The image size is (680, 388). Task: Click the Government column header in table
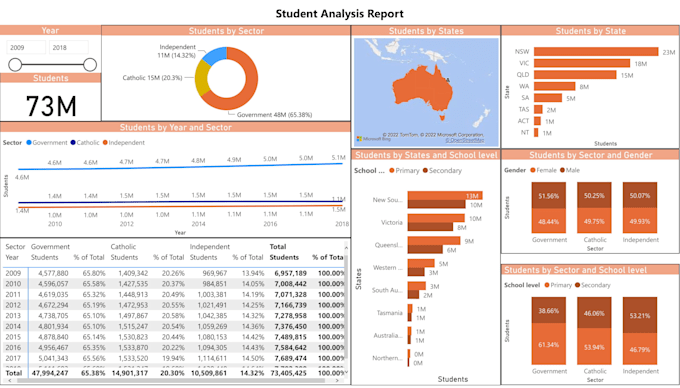(x=50, y=247)
